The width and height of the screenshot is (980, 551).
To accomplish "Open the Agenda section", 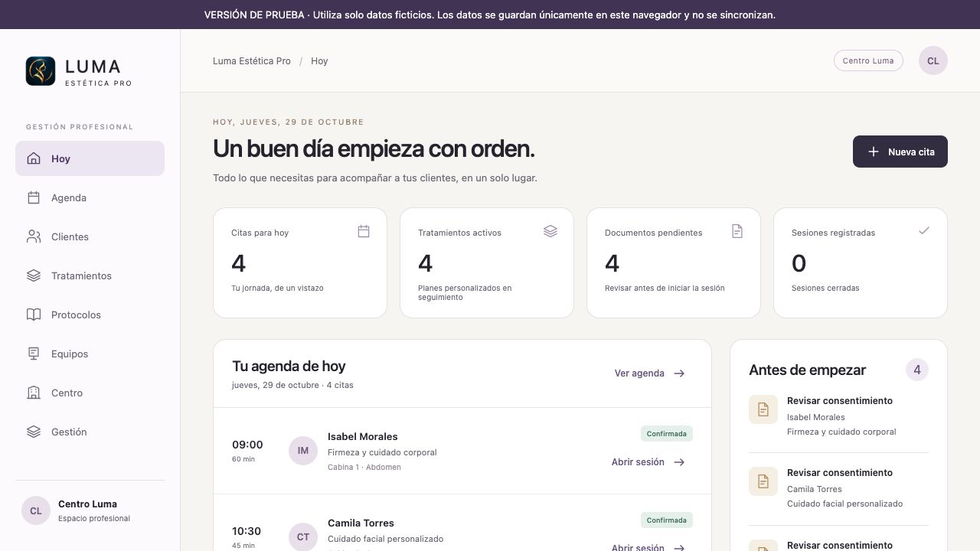I will (x=90, y=197).
